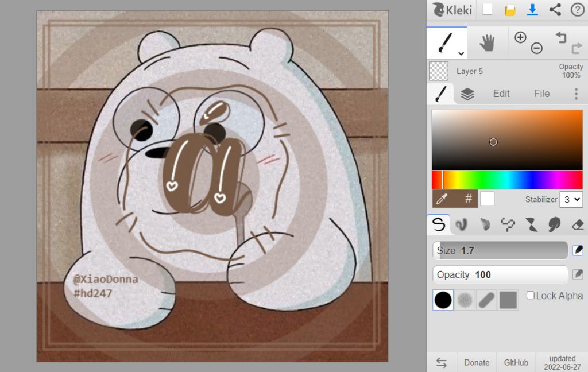The height and width of the screenshot is (372, 588).
Task: Toggle pressure sensitivity for Size
Action: point(578,250)
